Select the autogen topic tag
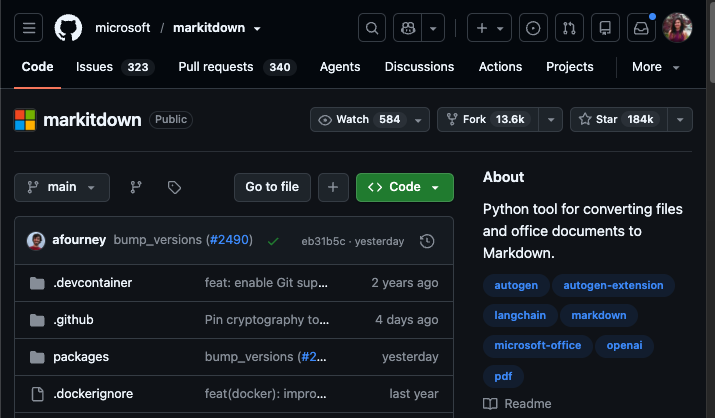 [516, 285]
